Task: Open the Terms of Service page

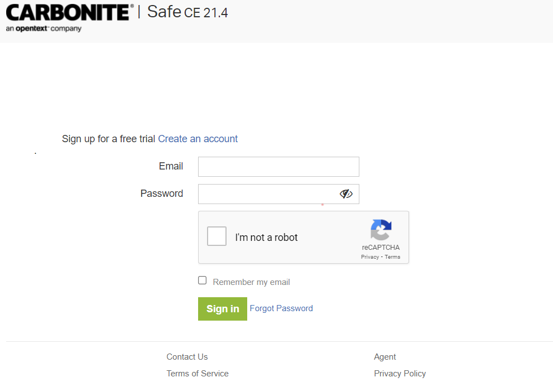Action: tap(198, 373)
